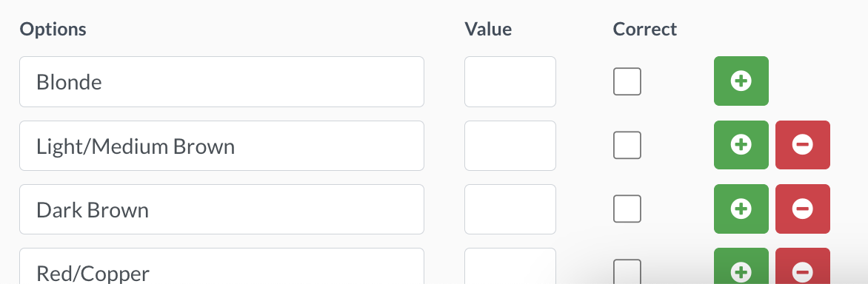The image size is (868, 284).
Task: Focus the Value field for Blonde
Action: [x=510, y=82]
